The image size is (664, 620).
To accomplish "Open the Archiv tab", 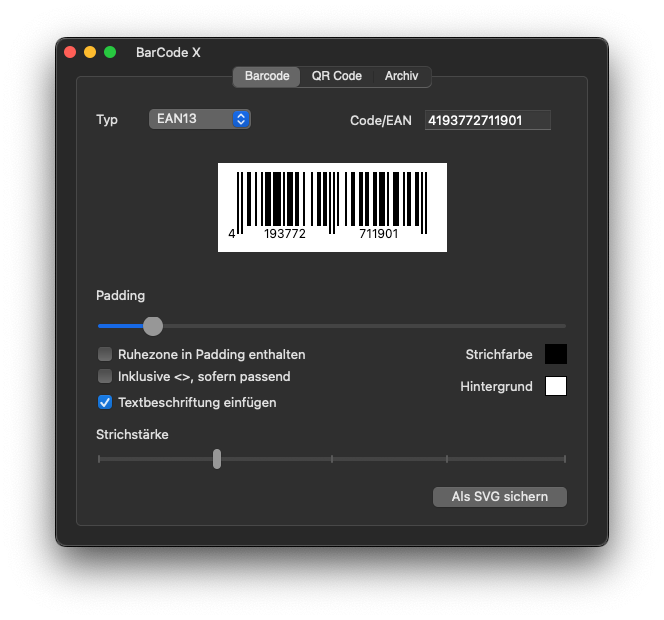I will 401,76.
